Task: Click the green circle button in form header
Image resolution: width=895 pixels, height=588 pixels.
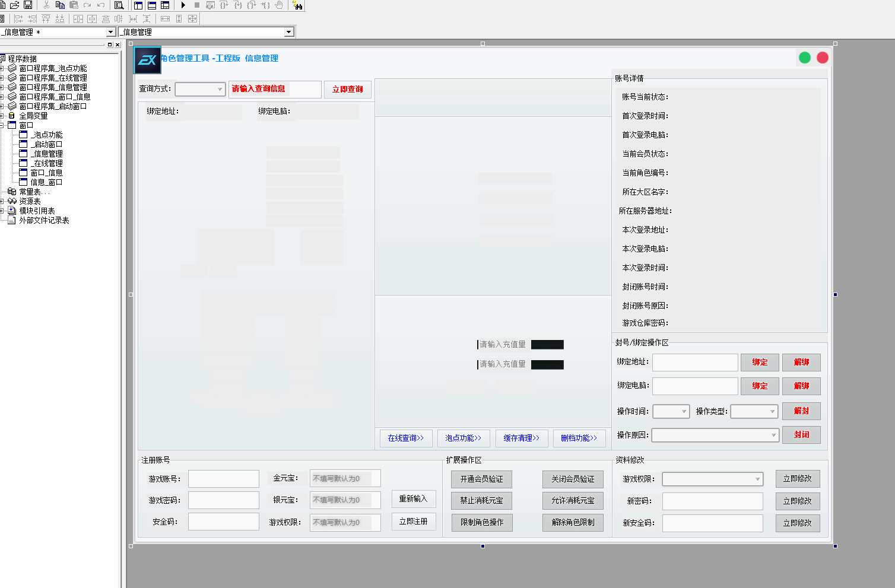Action: pyautogui.click(x=805, y=58)
